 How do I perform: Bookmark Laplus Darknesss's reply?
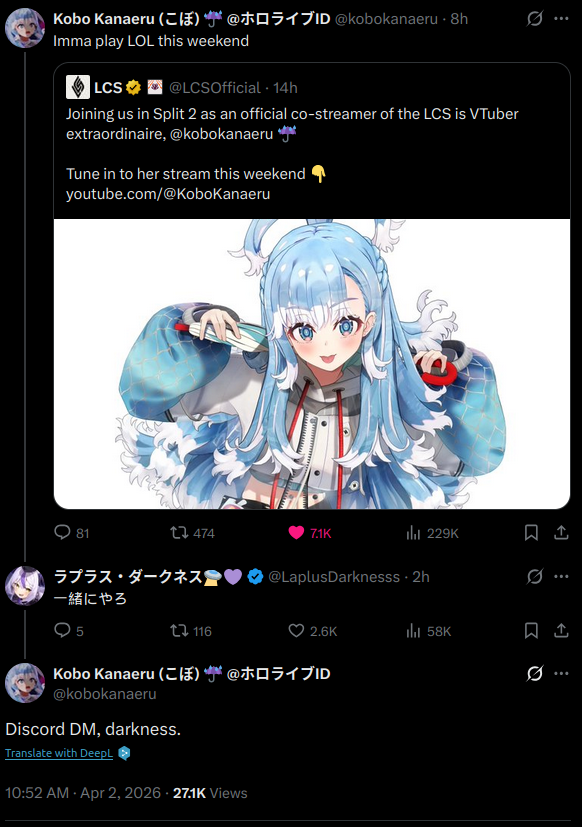tap(531, 631)
